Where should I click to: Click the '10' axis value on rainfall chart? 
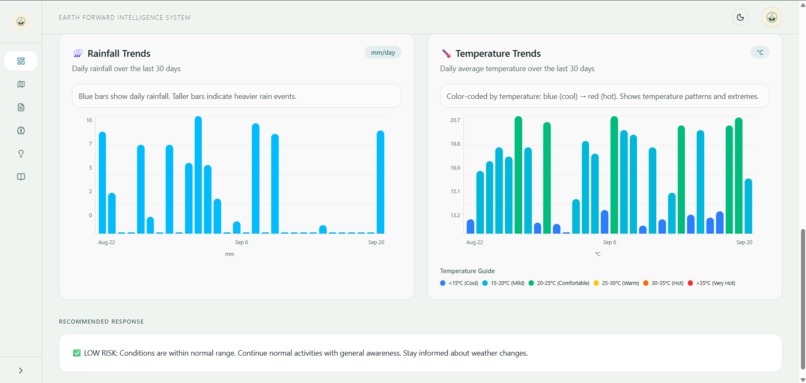(x=89, y=120)
